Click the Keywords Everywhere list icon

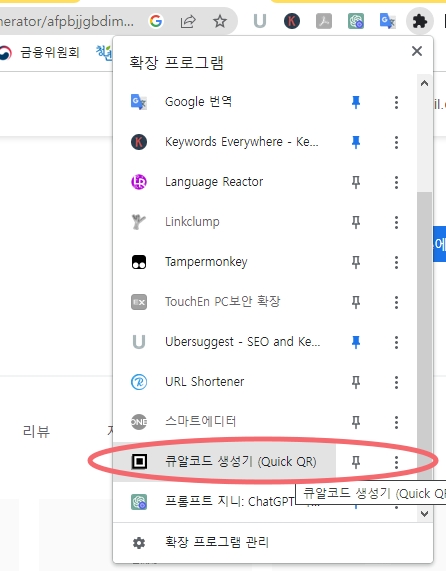pyautogui.click(x=139, y=142)
